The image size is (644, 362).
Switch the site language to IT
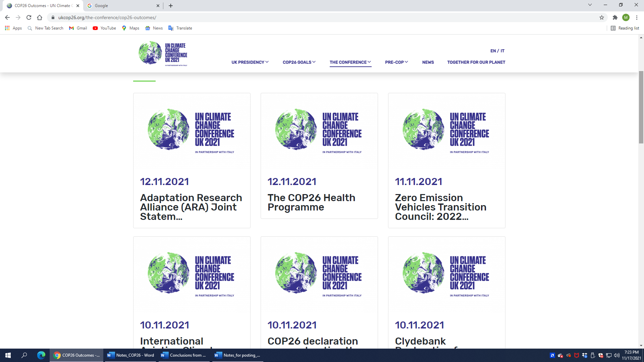[x=502, y=51]
